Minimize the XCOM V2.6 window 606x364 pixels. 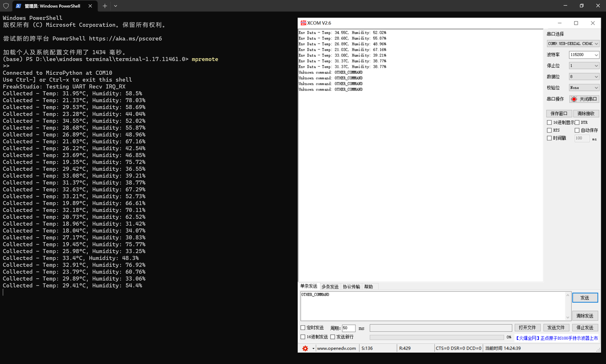click(x=559, y=23)
